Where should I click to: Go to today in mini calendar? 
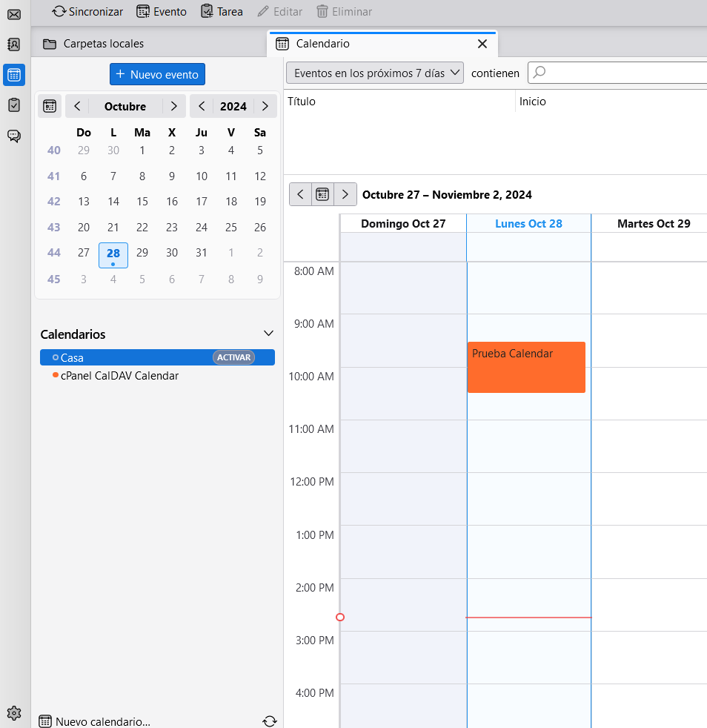50,106
